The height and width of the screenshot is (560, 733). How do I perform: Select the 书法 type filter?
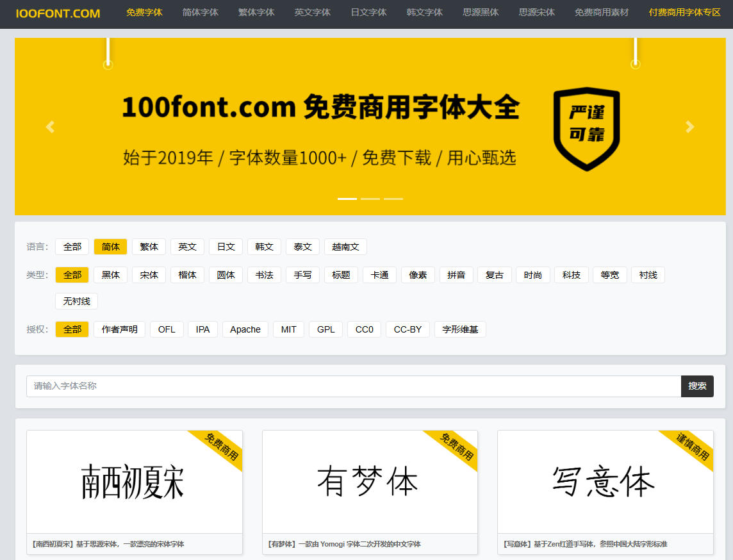tap(264, 275)
